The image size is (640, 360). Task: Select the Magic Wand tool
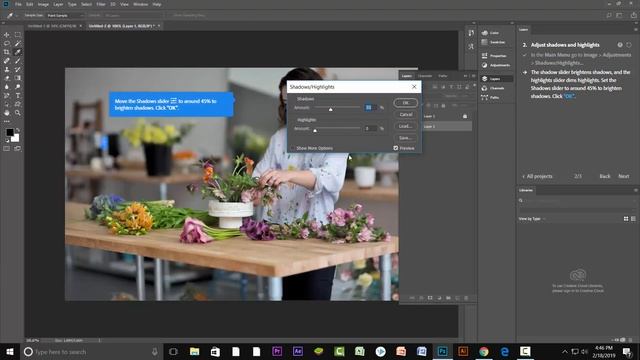coord(18,43)
